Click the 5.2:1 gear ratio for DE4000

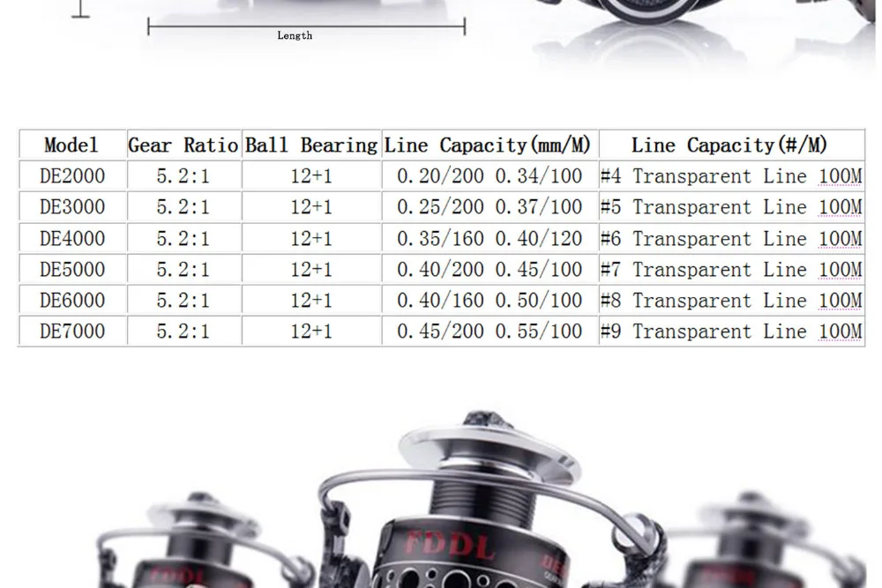click(184, 238)
